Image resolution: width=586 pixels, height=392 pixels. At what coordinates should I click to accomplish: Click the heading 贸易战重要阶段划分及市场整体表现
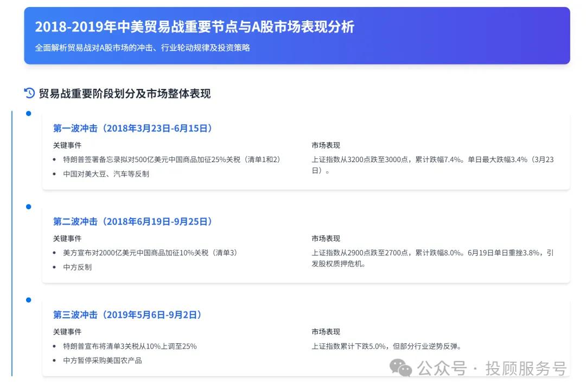(124, 93)
